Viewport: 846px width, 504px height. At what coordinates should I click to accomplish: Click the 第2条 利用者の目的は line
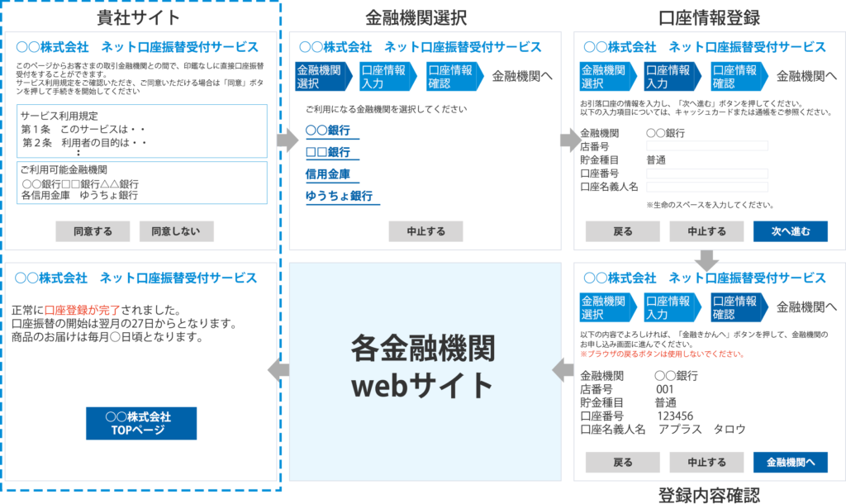point(84,142)
